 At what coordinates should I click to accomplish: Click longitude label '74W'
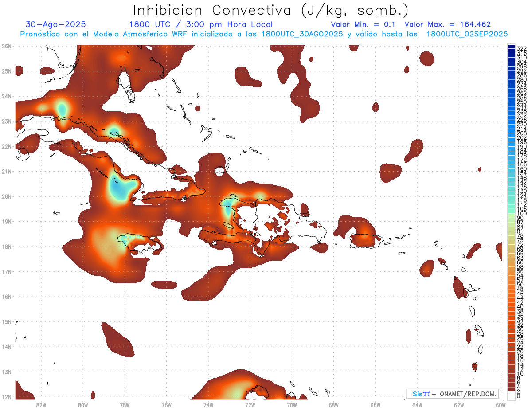tap(208, 405)
